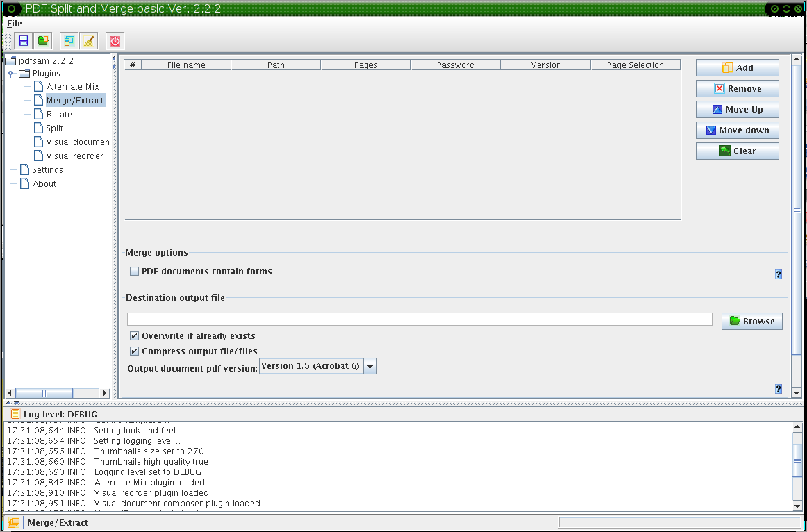
Task: Click the Password column header
Action: click(456, 65)
